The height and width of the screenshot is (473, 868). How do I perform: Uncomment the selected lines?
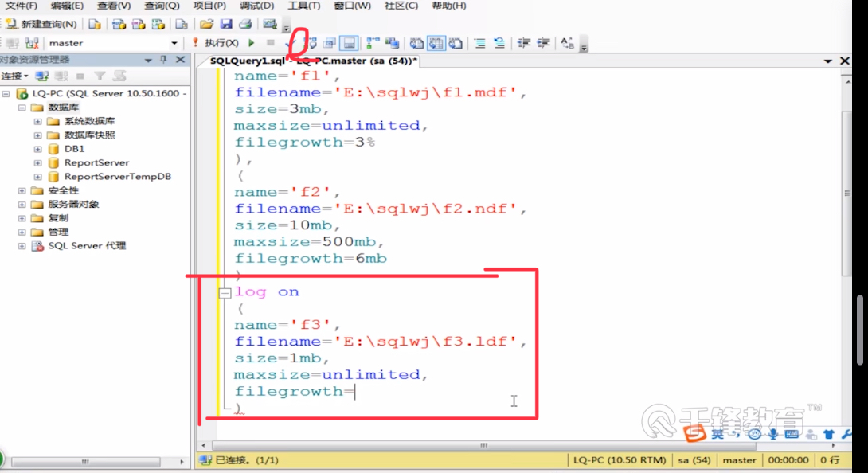(x=499, y=43)
